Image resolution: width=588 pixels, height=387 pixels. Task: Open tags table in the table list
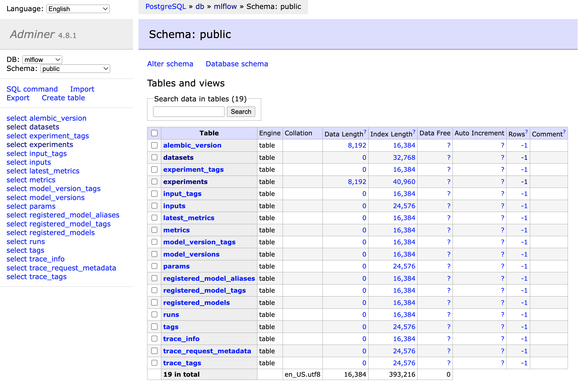(171, 327)
